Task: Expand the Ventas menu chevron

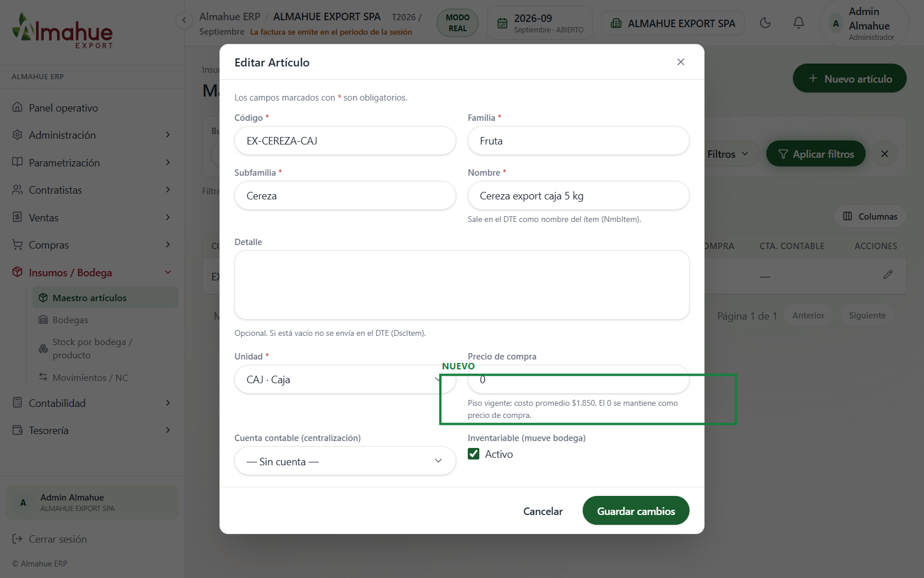Action: click(x=168, y=217)
